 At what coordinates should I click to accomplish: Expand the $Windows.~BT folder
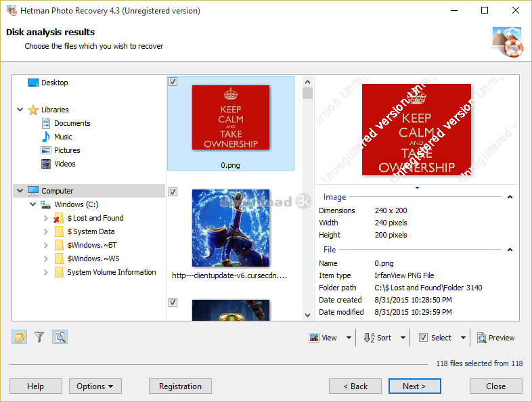46,245
